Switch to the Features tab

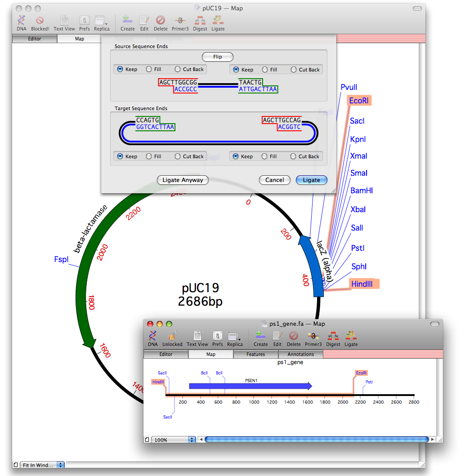[255, 354]
